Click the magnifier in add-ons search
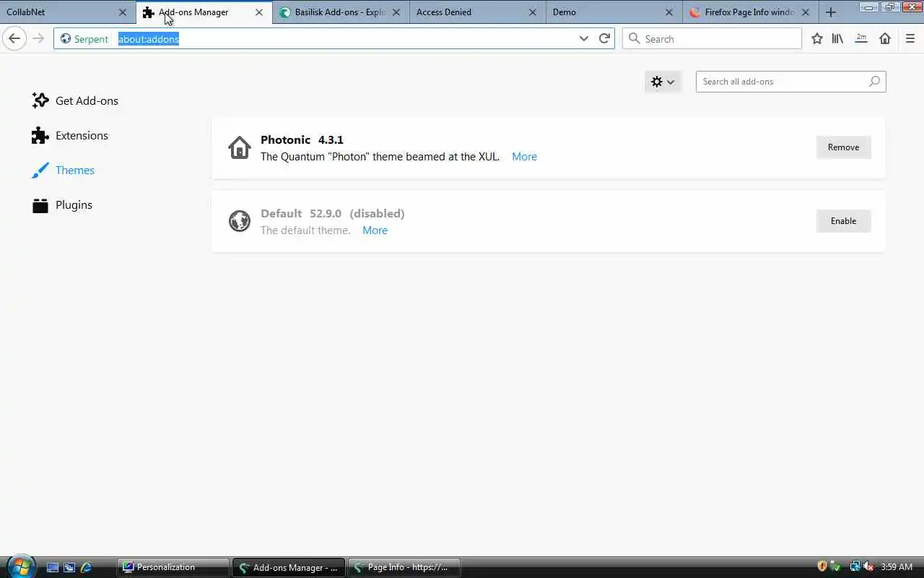 pyautogui.click(x=874, y=82)
